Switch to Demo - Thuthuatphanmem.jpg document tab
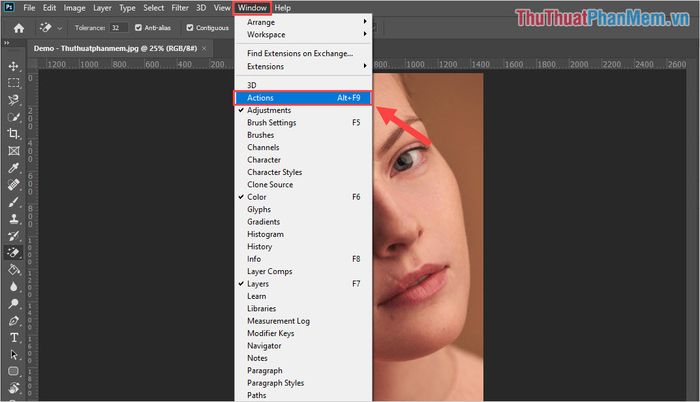 coord(115,48)
